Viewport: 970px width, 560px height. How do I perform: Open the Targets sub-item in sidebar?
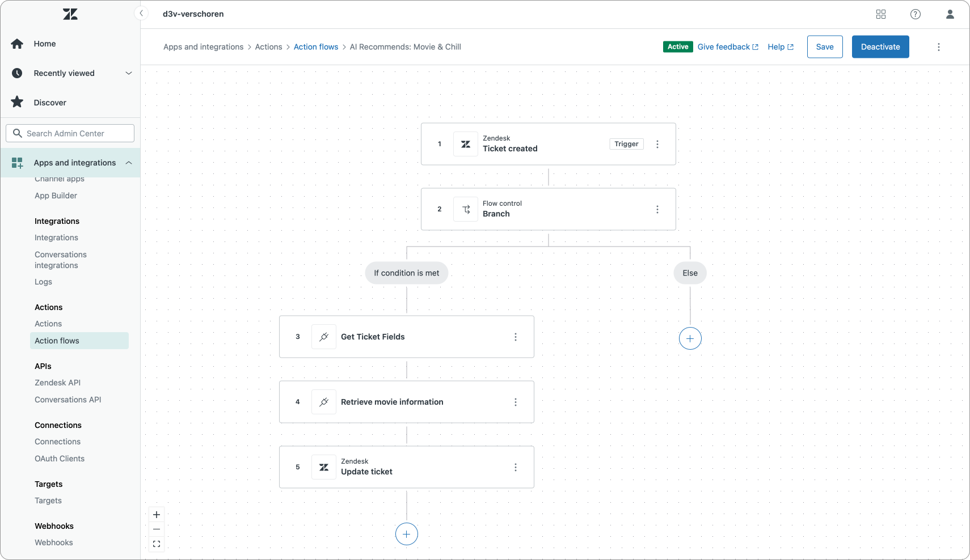click(48, 500)
